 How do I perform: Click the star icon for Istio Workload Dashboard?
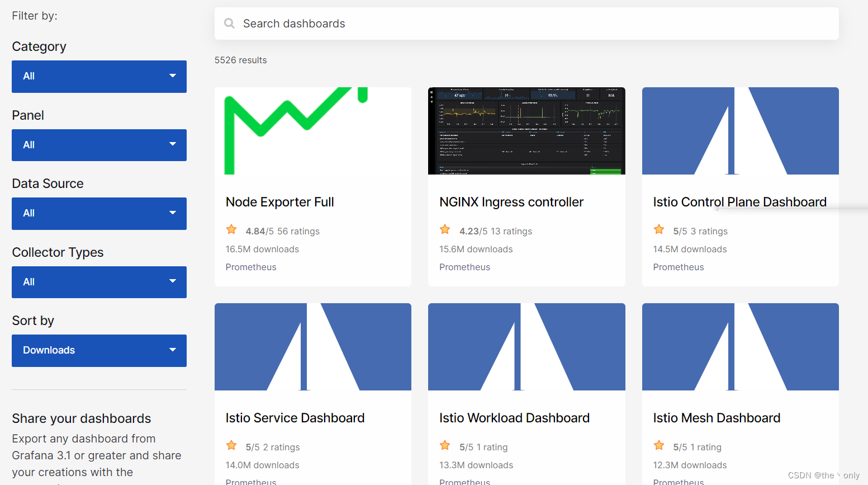point(445,445)
